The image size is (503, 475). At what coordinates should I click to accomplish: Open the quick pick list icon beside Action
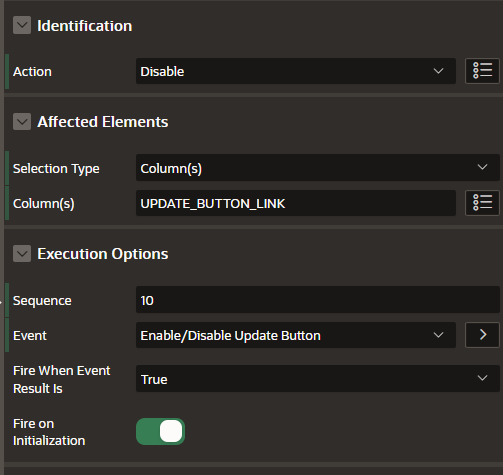(x=482, y=71)
